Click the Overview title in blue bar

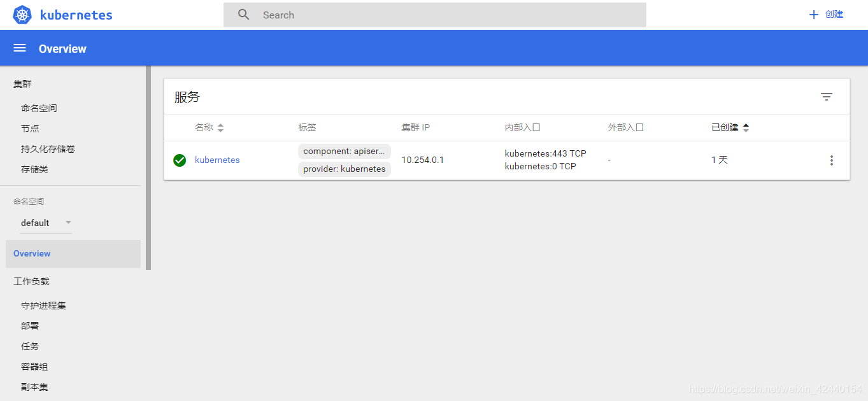(62, 49)
